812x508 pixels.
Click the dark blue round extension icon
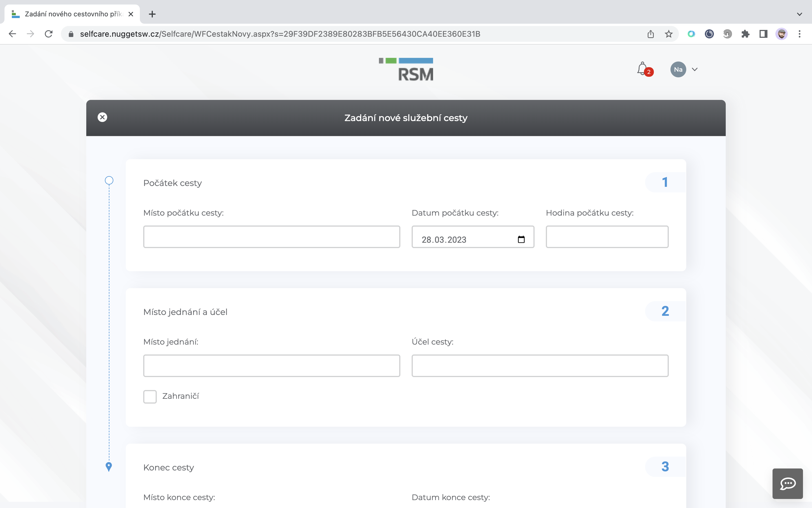(709, 34)
